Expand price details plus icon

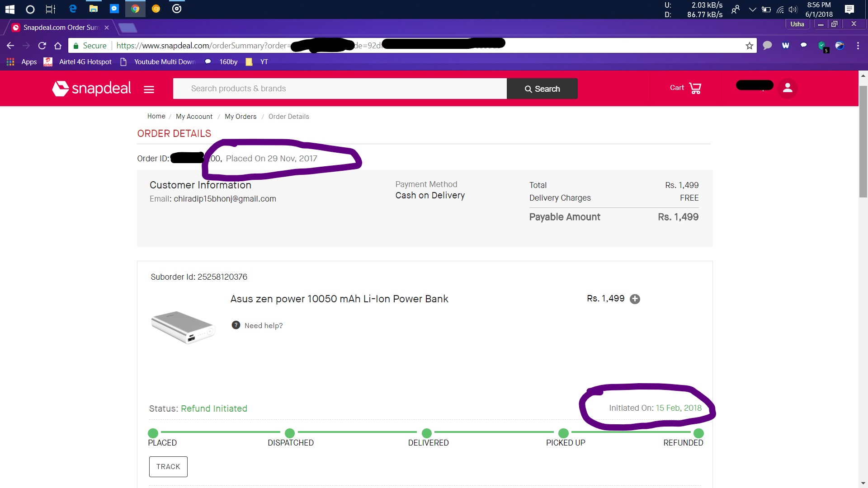pyautogui.click(x=635, y=299)
